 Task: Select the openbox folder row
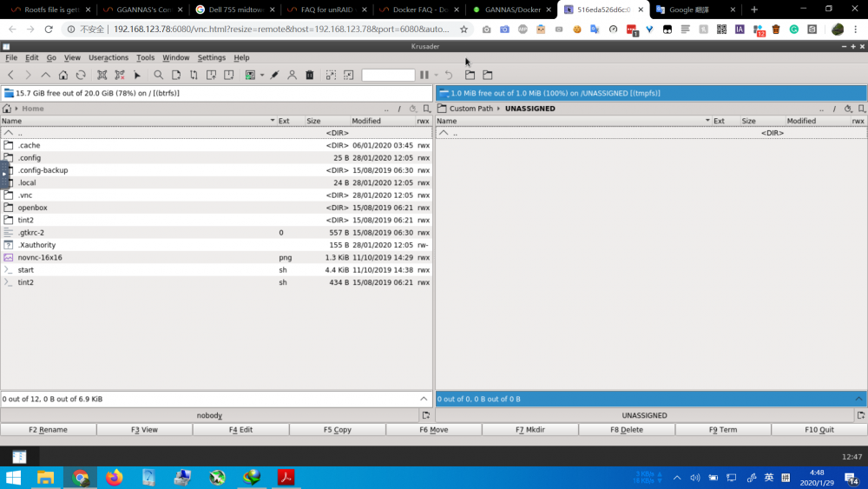pos(216,208)
